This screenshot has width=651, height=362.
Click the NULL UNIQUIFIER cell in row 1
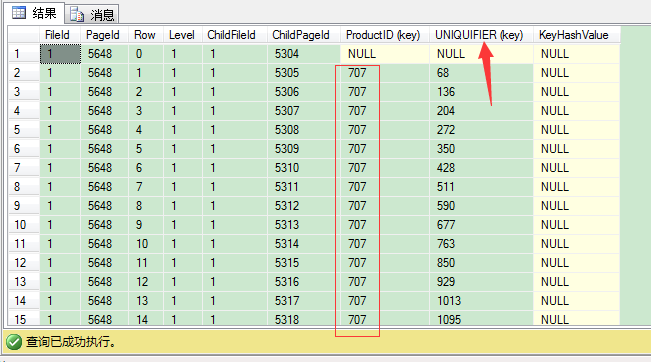click(481, 54)
